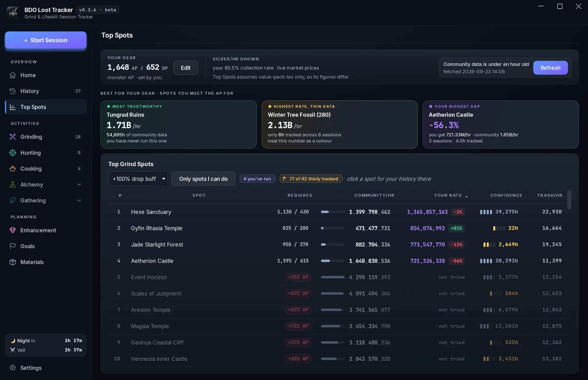Toggle the Only spots I can do filter
Screen dimensions: 588x380
[203, 179]
